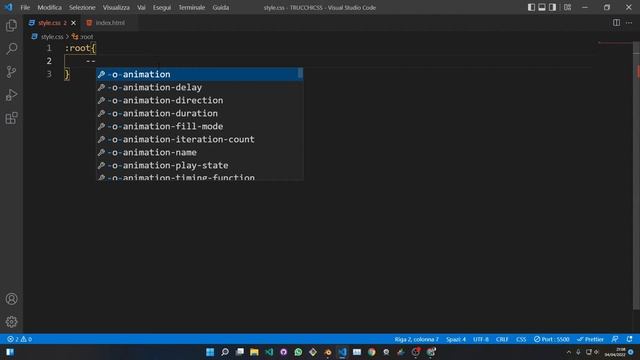
Task: Select the -o-animation-delay suggestion
Action: click(200, 87)
